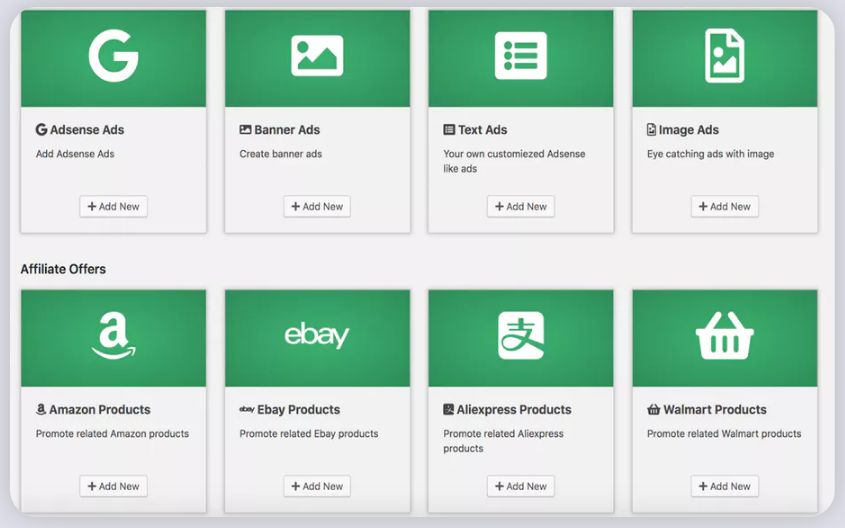Click the large Image Ads file icon
The height and width of the screenshot is (528, 845).
(725, 55)
